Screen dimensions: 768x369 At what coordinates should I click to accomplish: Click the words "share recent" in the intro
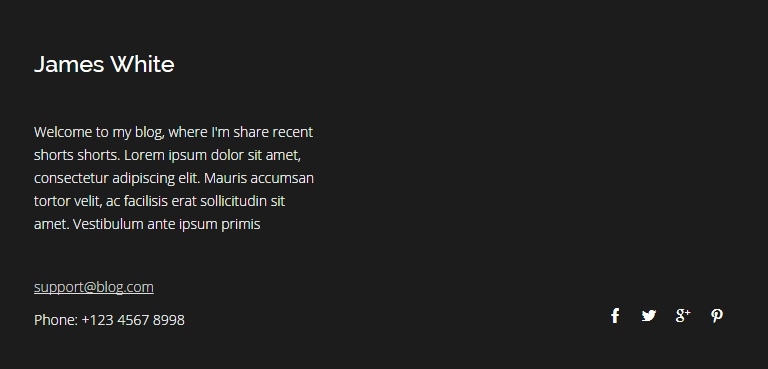(x=273, y=132)
